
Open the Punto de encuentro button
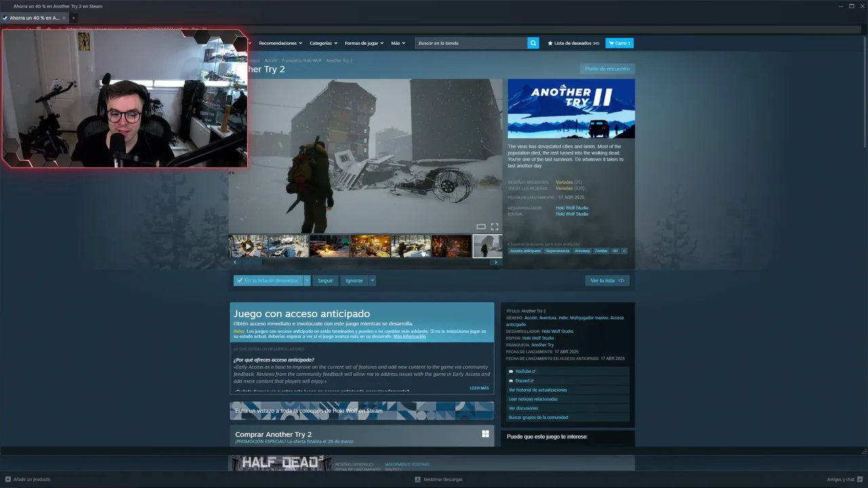click(x=608, y=68)
